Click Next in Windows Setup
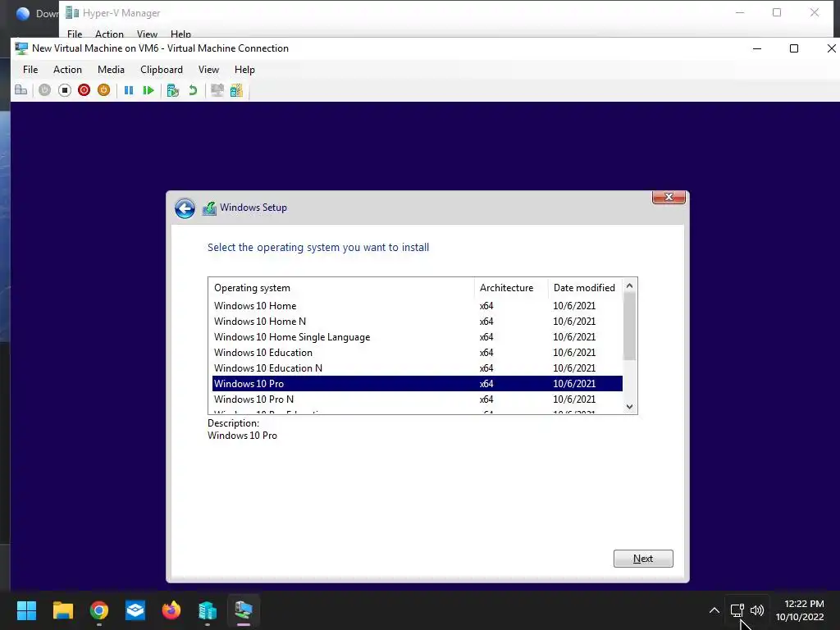840x630 pixels. 643,558
